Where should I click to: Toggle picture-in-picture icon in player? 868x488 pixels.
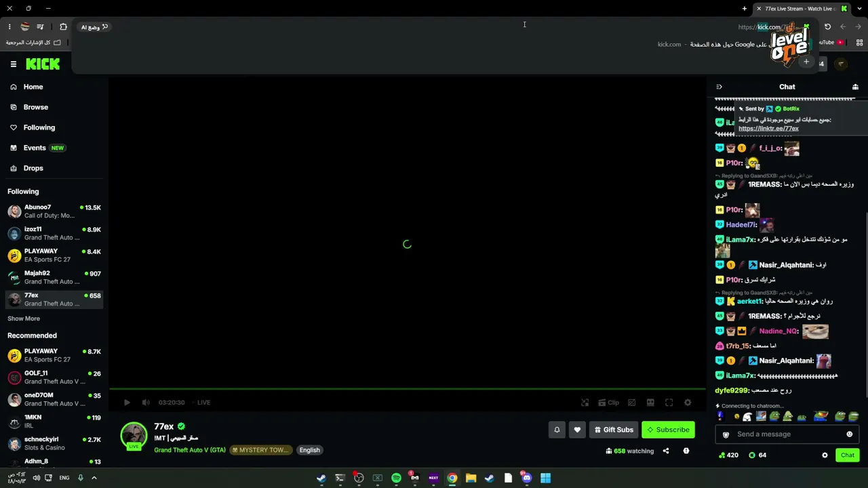point(632,403)
